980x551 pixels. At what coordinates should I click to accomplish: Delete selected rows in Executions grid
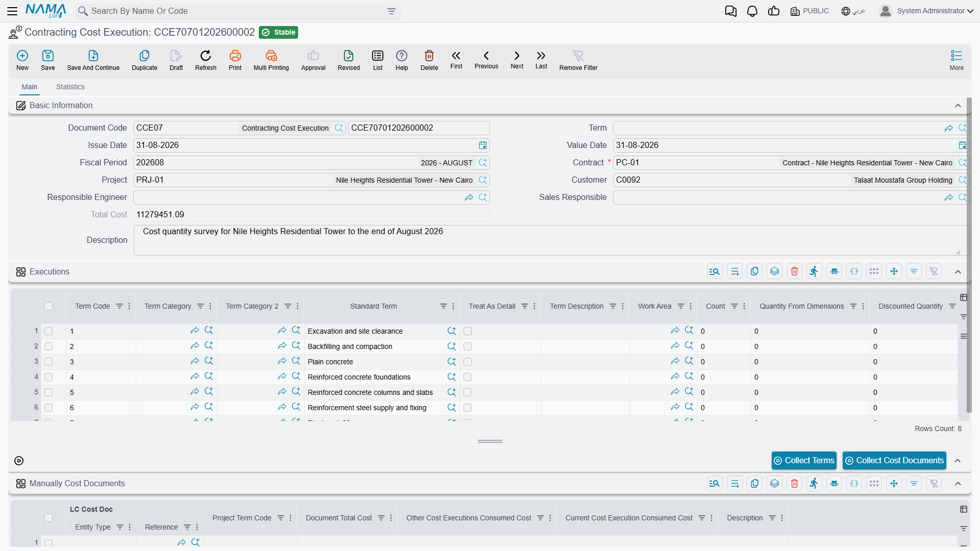click(794, 271)
